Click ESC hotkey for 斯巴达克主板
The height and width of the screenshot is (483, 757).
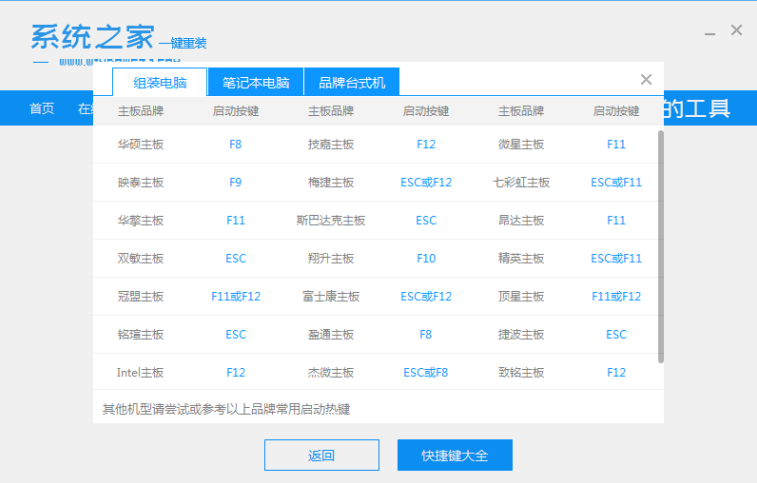426,220
